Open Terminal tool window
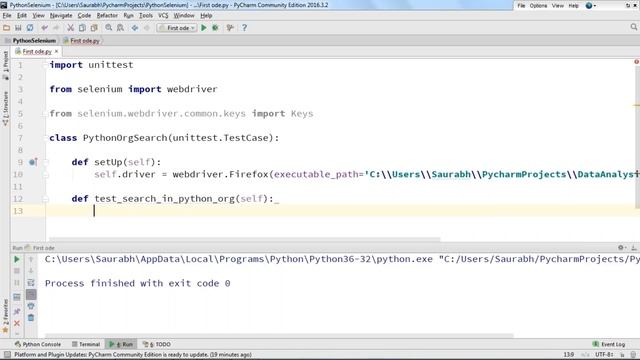Image resolution: width=640 pixels, height=360 pixels. pos(86,344)
